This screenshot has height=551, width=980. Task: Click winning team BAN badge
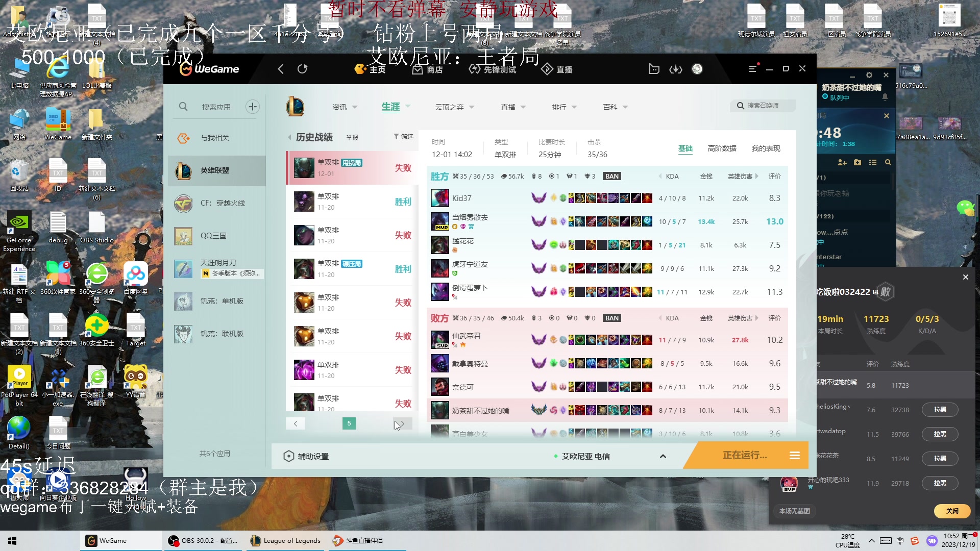tap(612, 177)
